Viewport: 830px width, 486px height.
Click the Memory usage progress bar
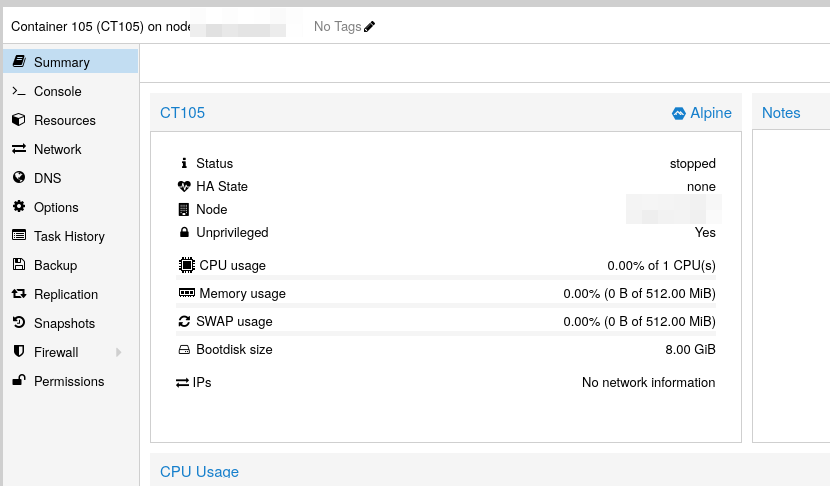click(447, 305)
